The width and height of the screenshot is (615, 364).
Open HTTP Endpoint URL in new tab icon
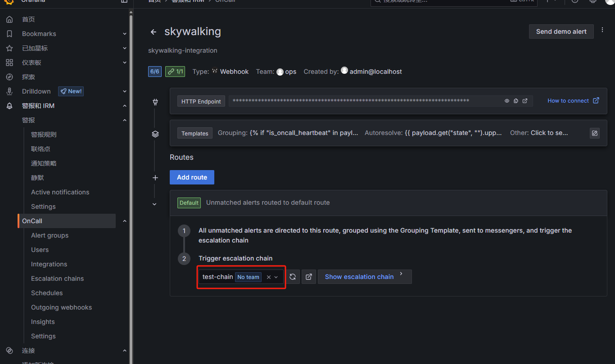(x=525, y=101)
